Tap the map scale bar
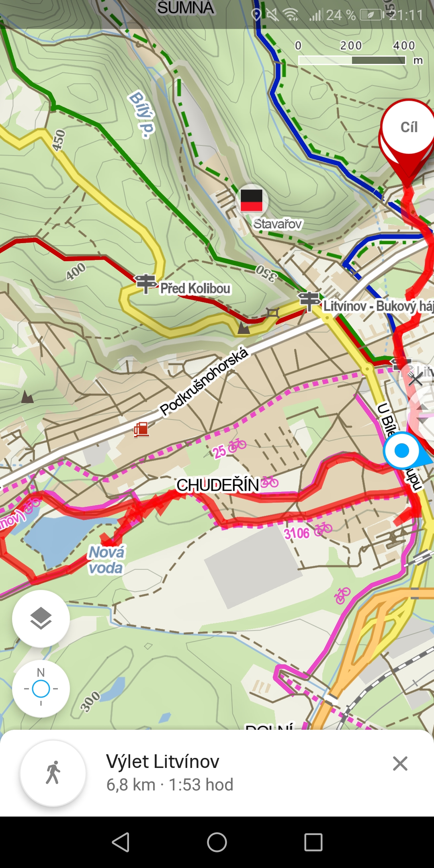This screenshot has width=434, height=868. [x=352, y=60]
